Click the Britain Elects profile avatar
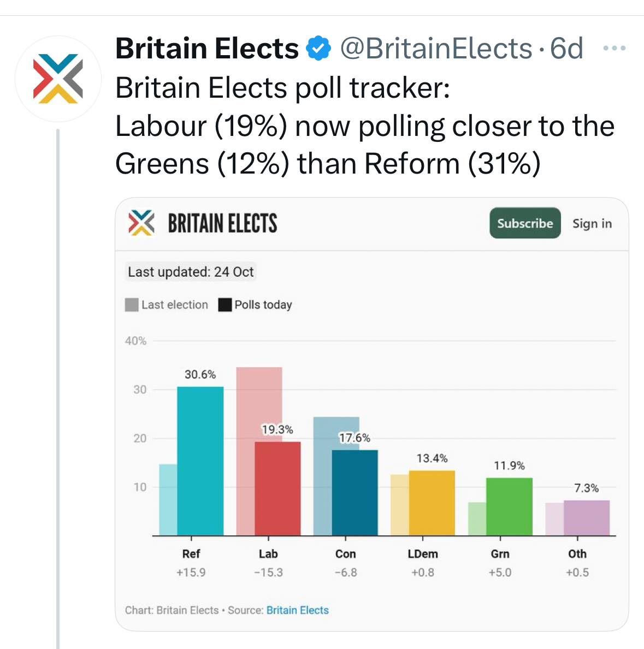This screenshot has height=649, width=644. (x=58, y=79)
